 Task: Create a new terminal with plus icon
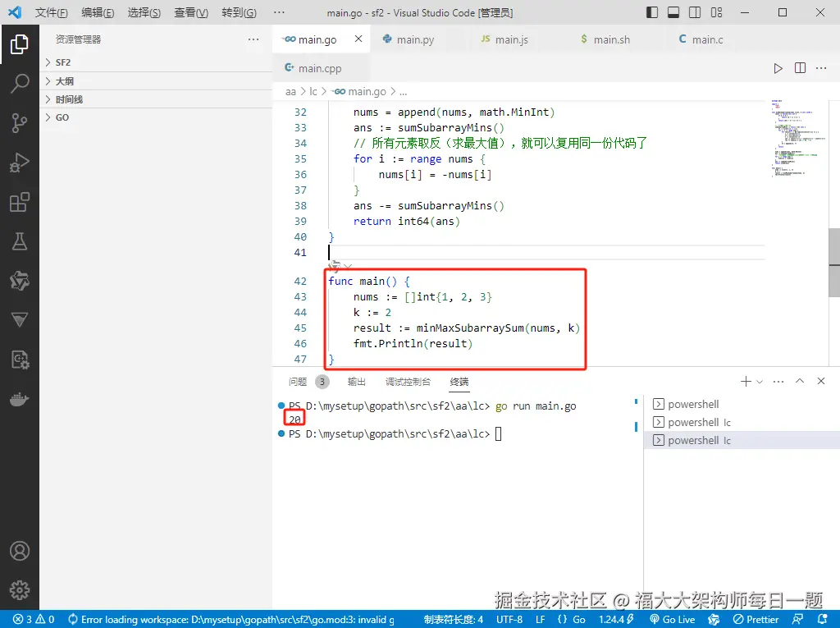(x=745, y=381)
